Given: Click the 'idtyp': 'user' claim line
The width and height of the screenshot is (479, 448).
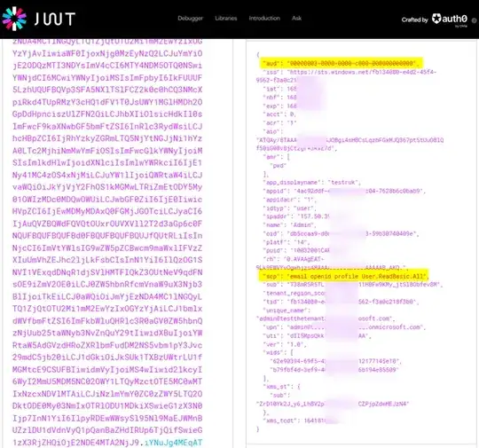Looking at the screenshot, I should tap(289, 208).
